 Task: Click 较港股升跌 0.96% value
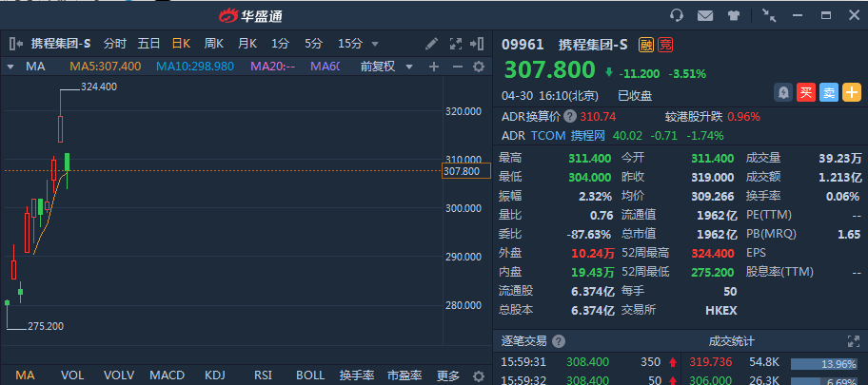[x=743, y=117]
